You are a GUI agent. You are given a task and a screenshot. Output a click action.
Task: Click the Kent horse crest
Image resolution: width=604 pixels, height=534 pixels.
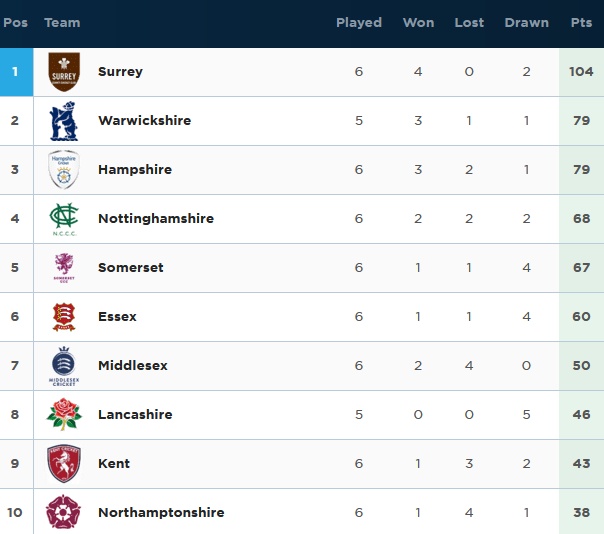pyautogui.click(x=64, y=463)
